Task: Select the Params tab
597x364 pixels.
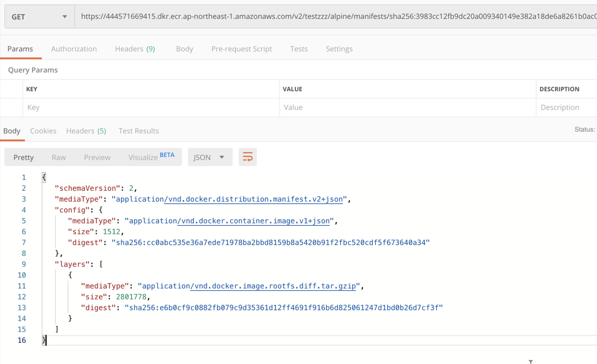Action: pyautogui.click(x=21, y=49)
